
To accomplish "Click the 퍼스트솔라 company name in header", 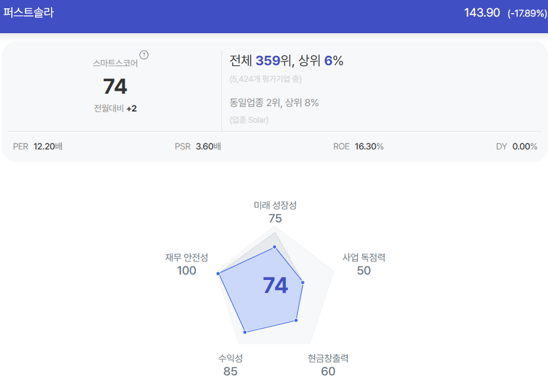I will coord(28,12).
